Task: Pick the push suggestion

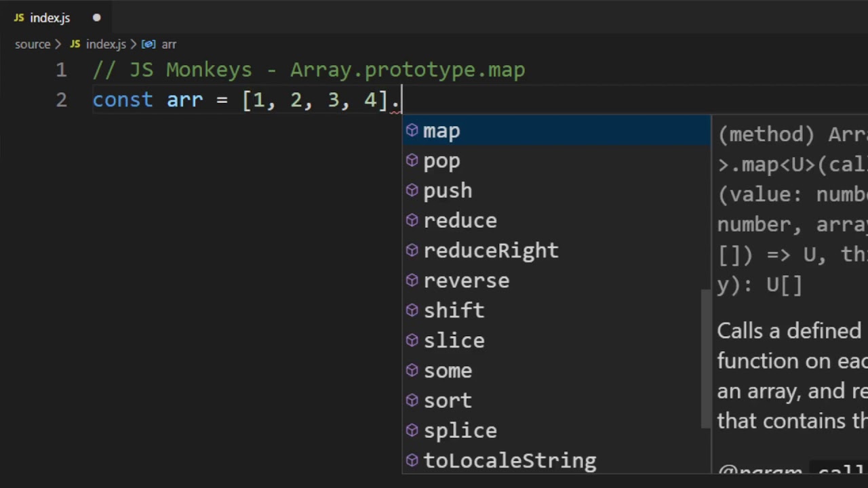Action: click(448, 191)
